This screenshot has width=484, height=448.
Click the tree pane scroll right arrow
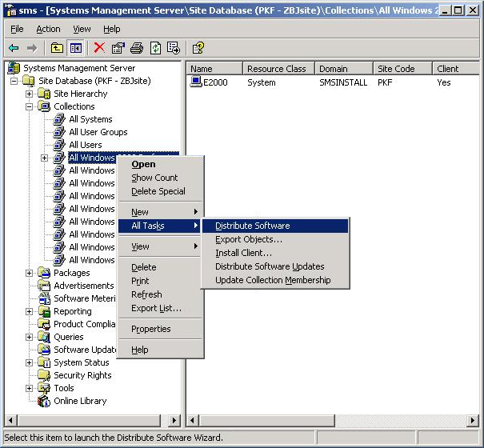tap(174, 421)
